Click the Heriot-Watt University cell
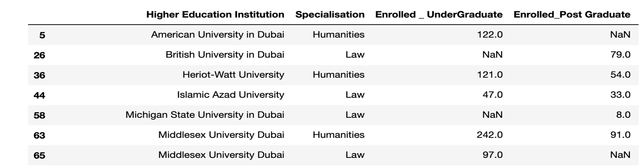 (233, 75)
